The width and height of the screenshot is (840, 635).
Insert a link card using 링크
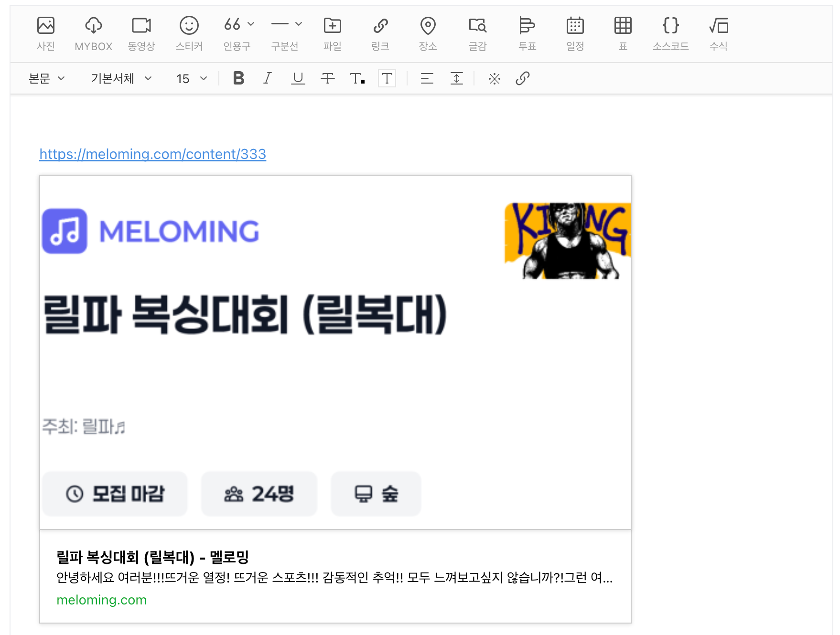click(x=380, y=33)
